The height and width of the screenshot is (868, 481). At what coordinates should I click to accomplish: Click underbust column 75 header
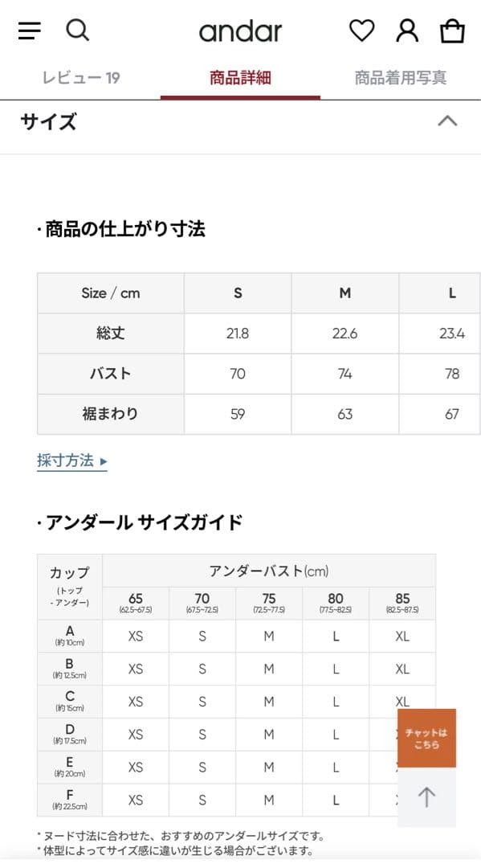[x=268, y=600]
